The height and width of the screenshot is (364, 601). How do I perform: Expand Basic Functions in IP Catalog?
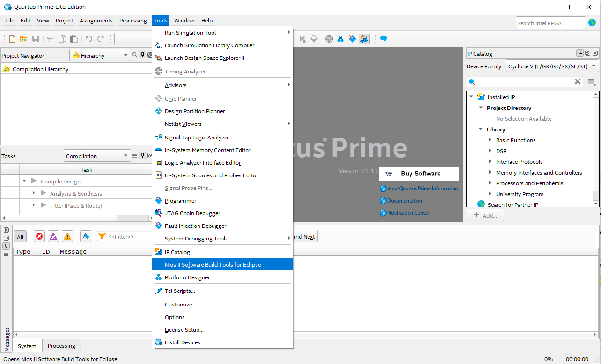click(x=490, y=140)
